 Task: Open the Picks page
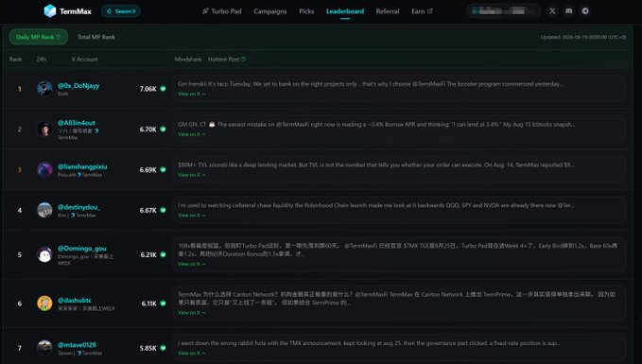point(306,11)
